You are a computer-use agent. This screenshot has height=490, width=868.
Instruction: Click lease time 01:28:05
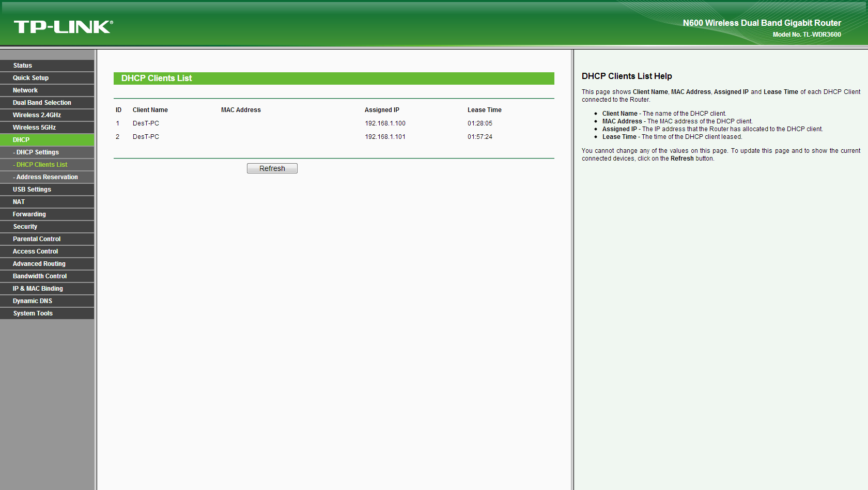coord(480,123)
